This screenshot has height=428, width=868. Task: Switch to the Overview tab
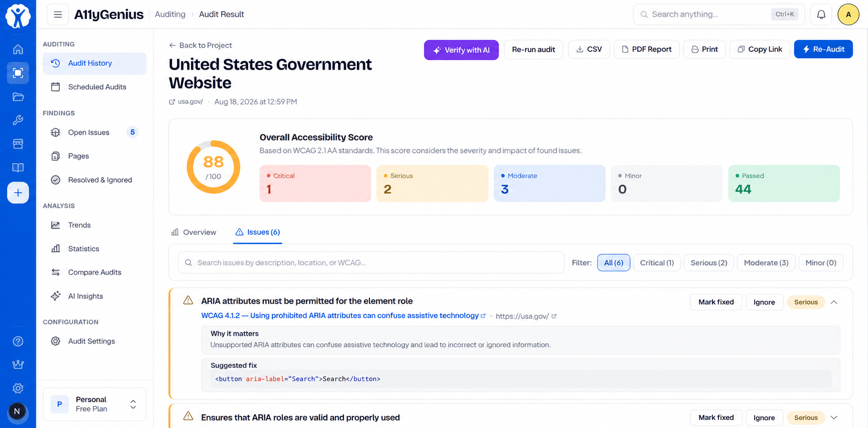point(193,232)
